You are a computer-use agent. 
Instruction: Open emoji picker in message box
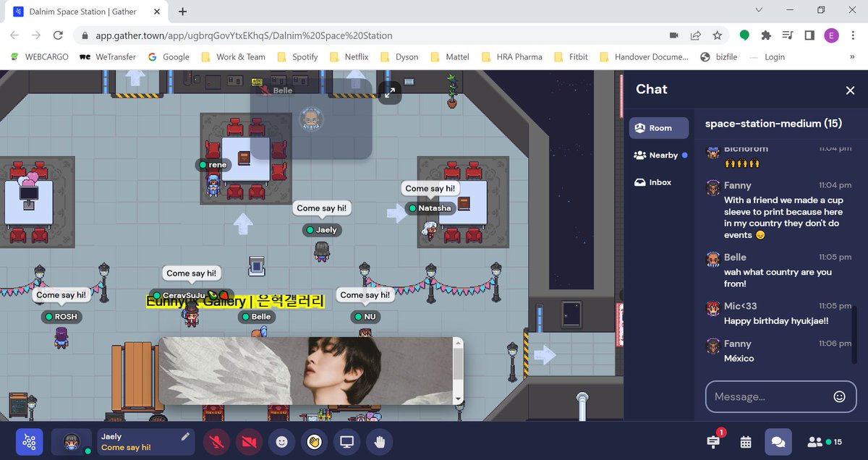coord(840,396)
